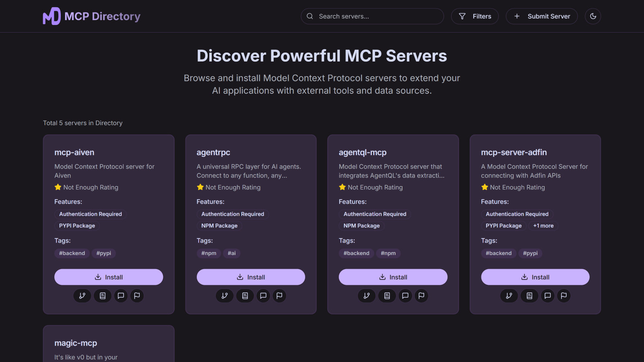Click the Search servers input field
Viewport: 644px width, 362px height.
pyautogui.click(x=372, y=16)
